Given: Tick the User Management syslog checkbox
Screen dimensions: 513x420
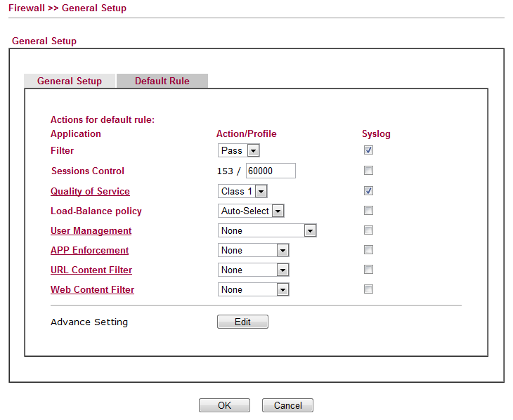Looking at the screenshot, I should (x=368, y=230).
